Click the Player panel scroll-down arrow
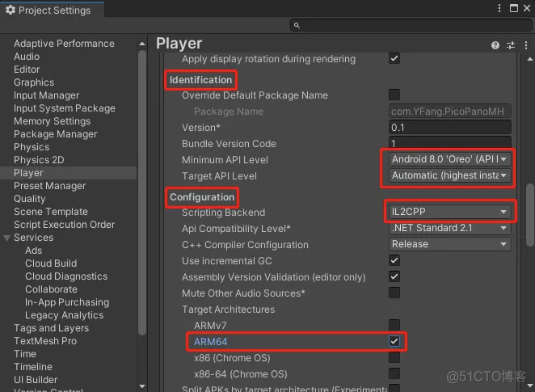Viewport: 535px width, 392px height. point(530,386)
